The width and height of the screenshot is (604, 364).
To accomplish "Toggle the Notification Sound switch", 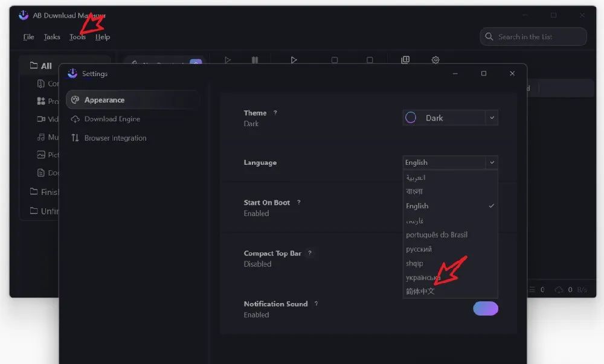I will pyautogui.click(x=486, y=308).
